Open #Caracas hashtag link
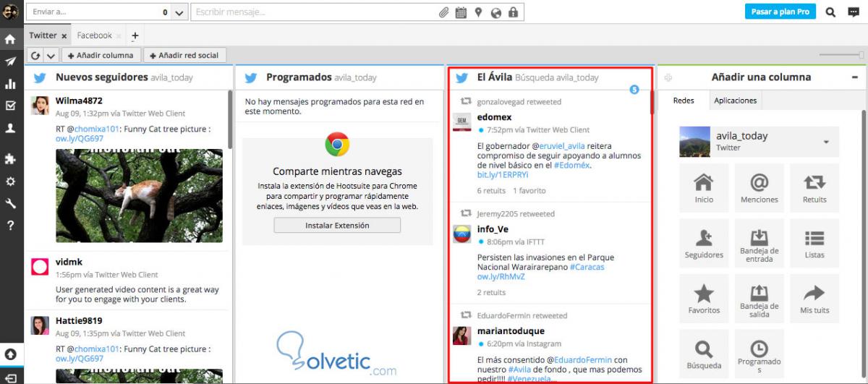The image size is (868, 384). pyautogui.click(x=587, y=267)
